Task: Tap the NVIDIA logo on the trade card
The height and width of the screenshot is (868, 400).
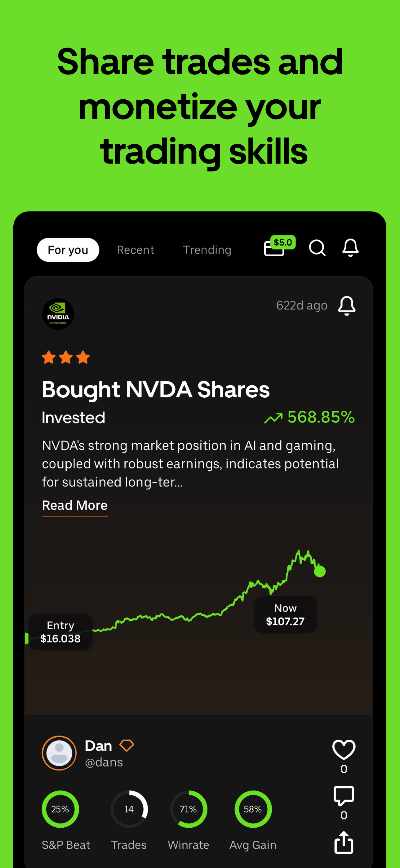Action: (58, 314)
